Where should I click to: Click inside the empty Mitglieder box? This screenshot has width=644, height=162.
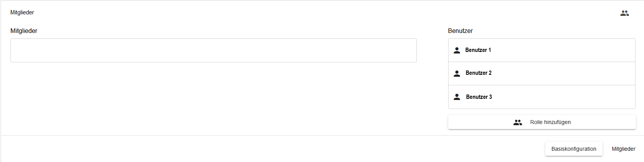213,50
